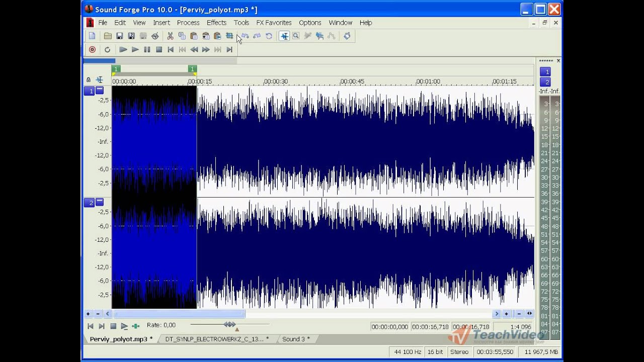The image size is (644, 362).
Task: Switch to the Sound 3 tab
Action: point(296,339)
